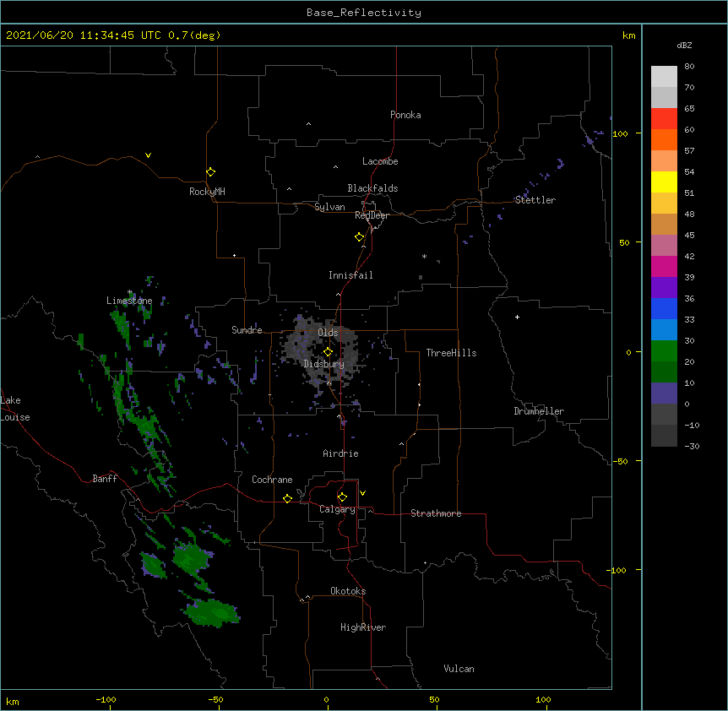728x711 pixels.
Task: Click the yellow V marker east of Calgary
Action: click(362, 493)
